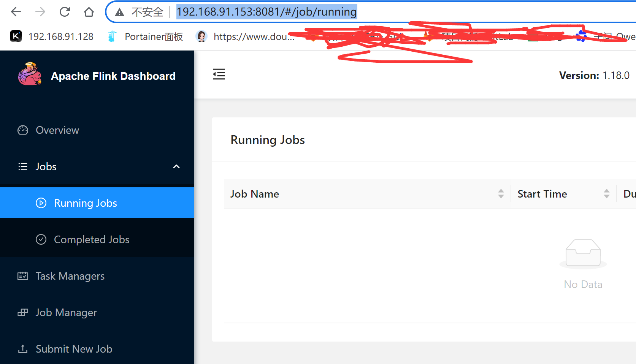Click the Completed Jobs check-circle icon
The image size is (636, 364).
tap(41, 239)
